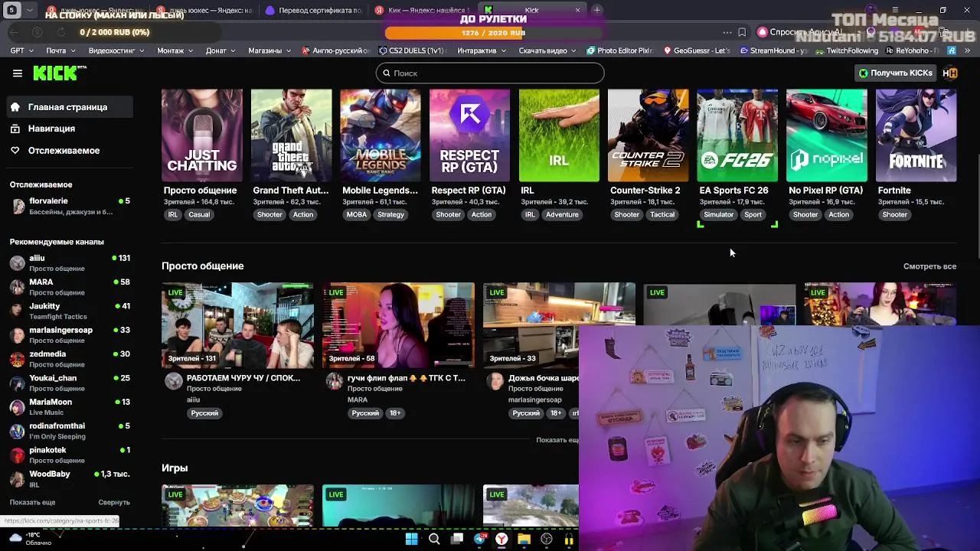
Task: Open MARA live stream thumbnail with 58 viewers
Action: pos(398,325)
